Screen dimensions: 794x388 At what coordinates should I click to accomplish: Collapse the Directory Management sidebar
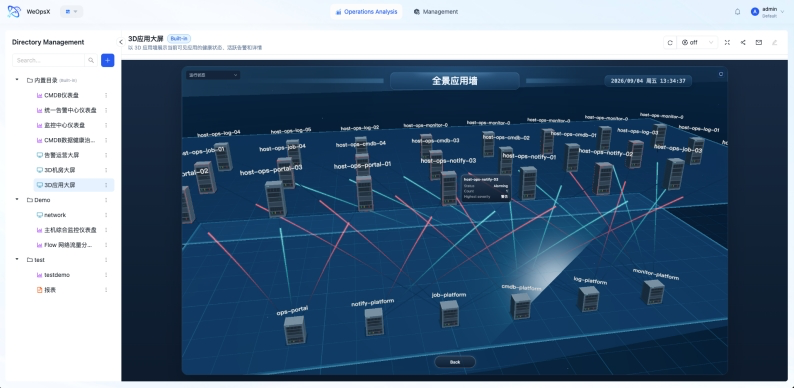[120, 42]
